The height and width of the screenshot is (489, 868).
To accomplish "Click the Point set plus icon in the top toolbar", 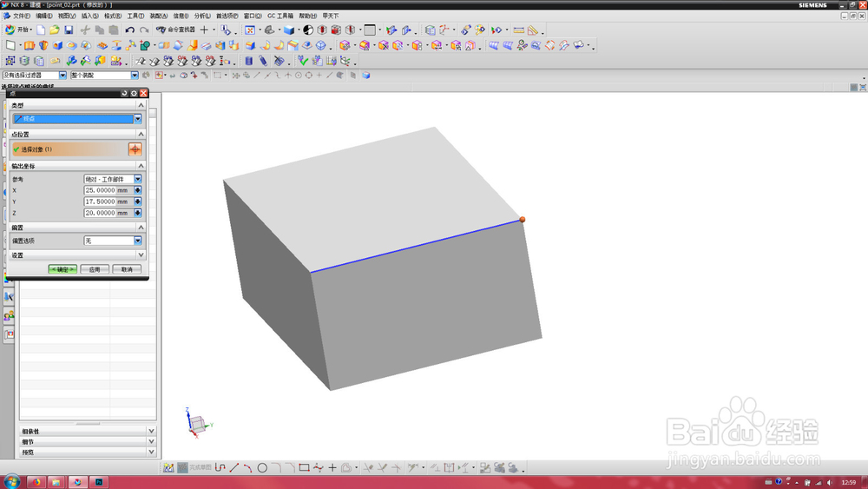I will coord(204,30).
